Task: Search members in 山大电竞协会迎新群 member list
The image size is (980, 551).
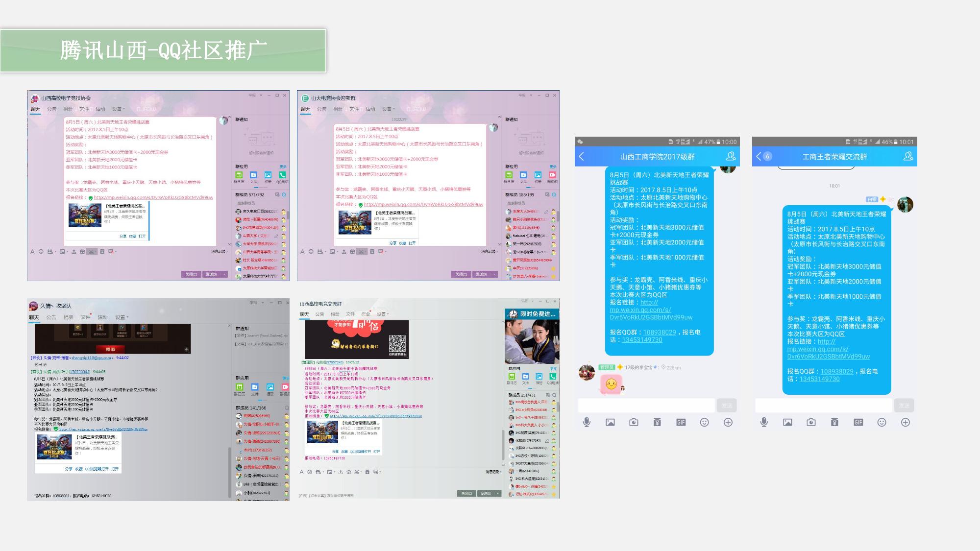Action: coord(554,195)
